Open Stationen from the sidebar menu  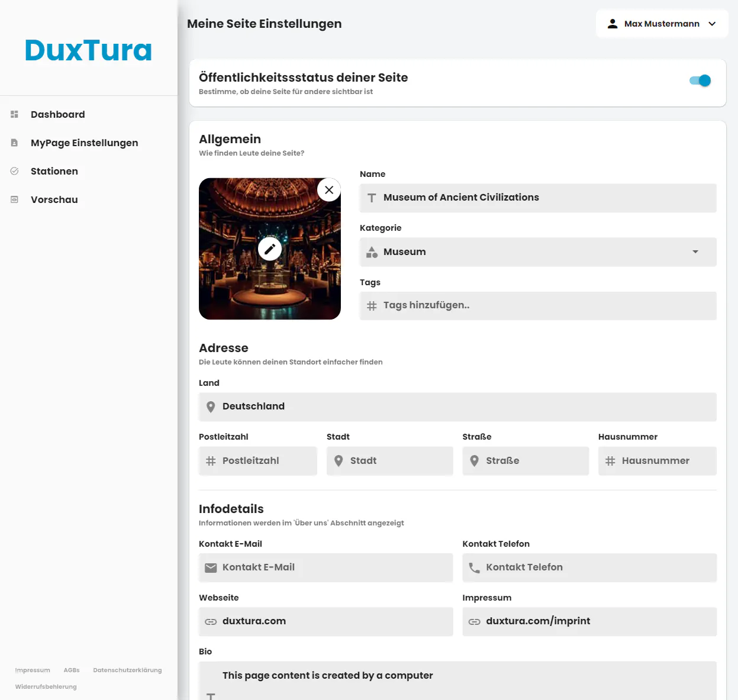[x=54, y=171]
